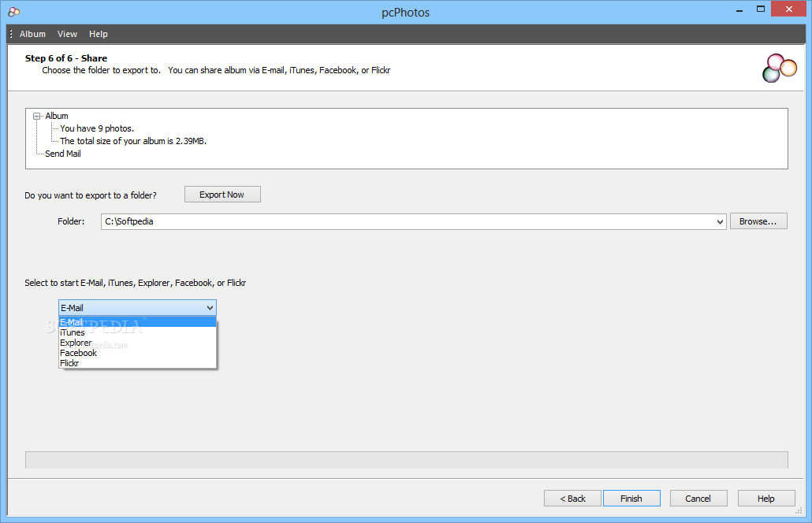Choose iTunes from the share list
The image size is (812, 523).
[137, 332]
